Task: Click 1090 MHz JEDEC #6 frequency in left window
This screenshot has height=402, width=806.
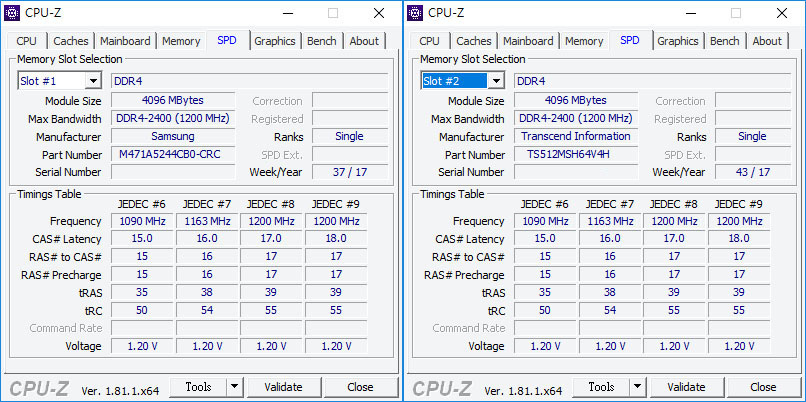Action: [x=142, y=221]
